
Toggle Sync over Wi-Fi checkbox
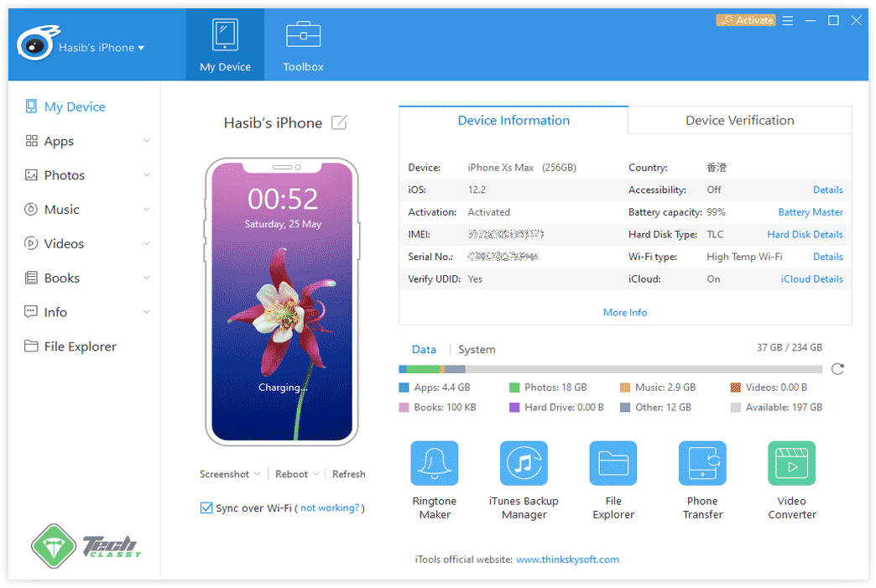point(206,507)
